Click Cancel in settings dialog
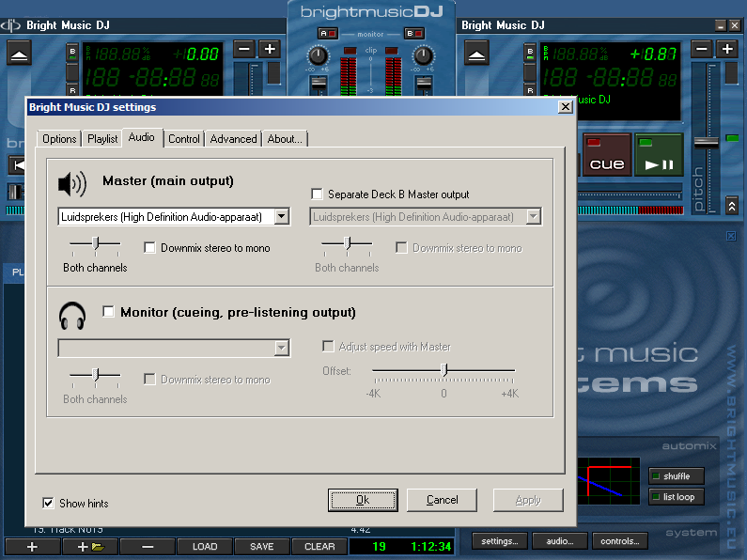747x560 pixels. pos(443,500)
